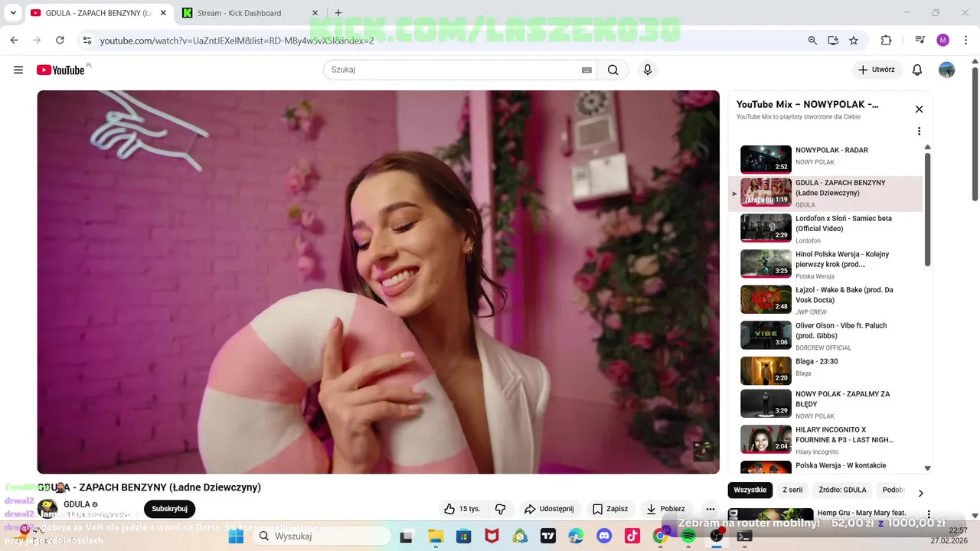Click the address bar URL

click(x=237, y=41)
